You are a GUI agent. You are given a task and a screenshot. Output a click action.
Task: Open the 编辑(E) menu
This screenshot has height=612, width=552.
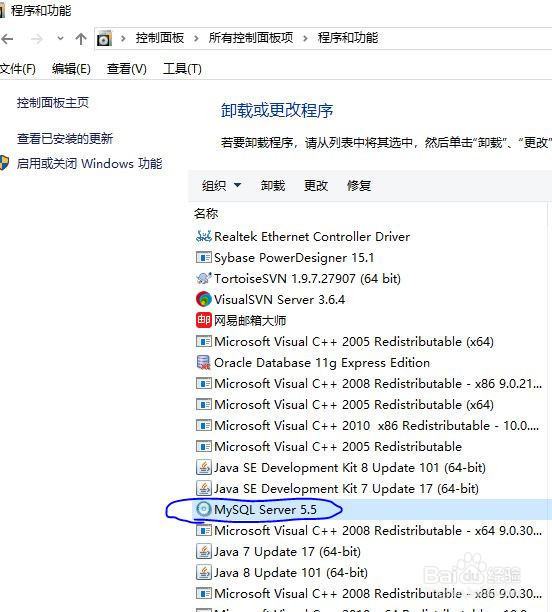71,69
